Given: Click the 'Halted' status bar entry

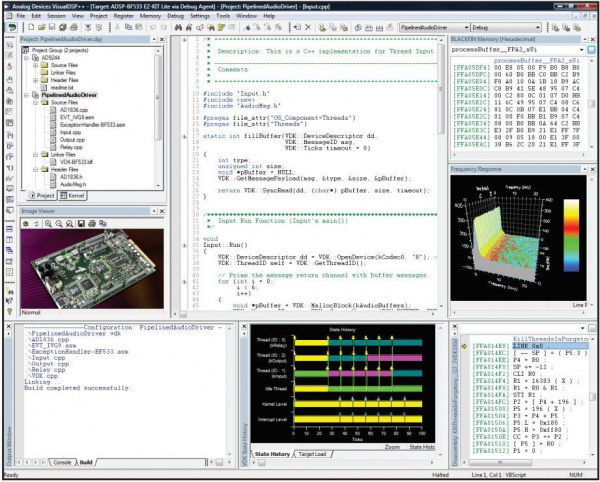Looking at the screenshot, I should pos(440,475).
